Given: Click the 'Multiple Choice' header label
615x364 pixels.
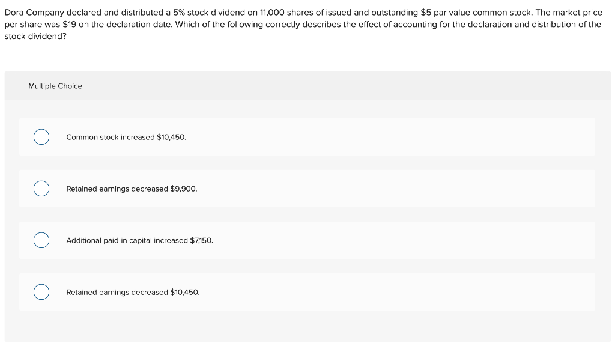Looking at the screenshot, I should pos(55,86).
